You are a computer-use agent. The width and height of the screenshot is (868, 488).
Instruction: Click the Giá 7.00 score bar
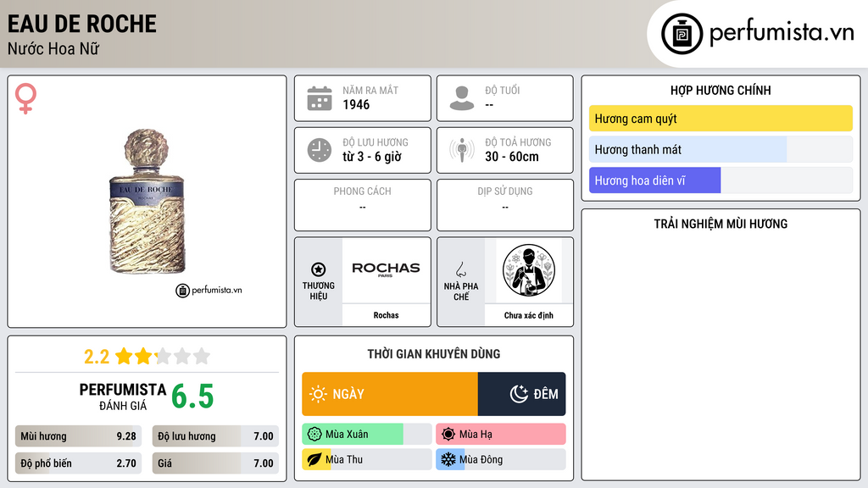point(215,463)
